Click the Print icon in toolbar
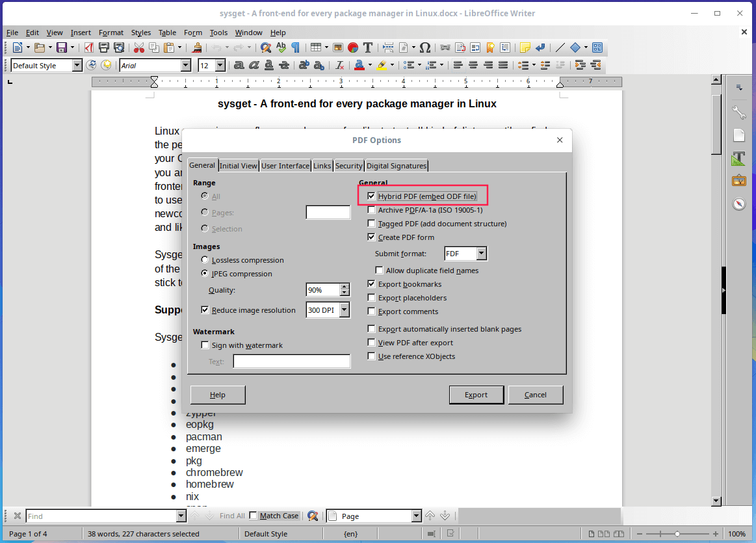Viewport: 756px width, 543px height. pyautogui.click(x=103, y=47)
